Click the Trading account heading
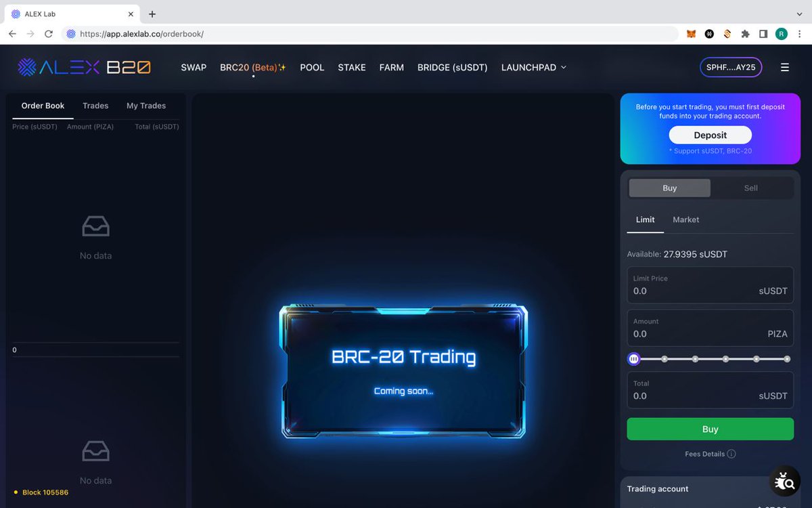The image size is (812, 508). click(658, 488)
